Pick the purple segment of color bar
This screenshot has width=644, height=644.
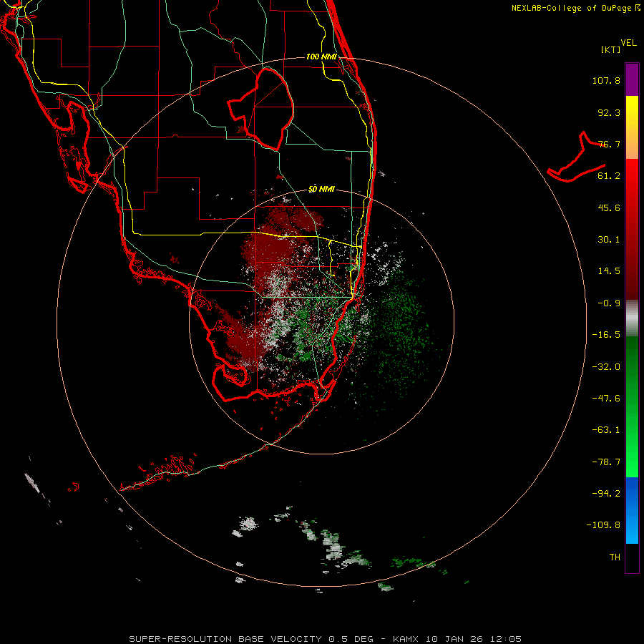click(632, 79)
